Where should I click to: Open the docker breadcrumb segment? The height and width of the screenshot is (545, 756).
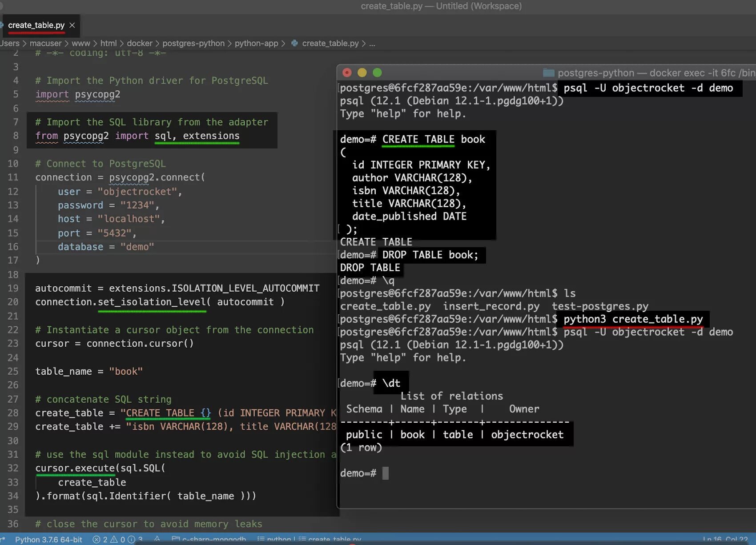pos(140,43)
